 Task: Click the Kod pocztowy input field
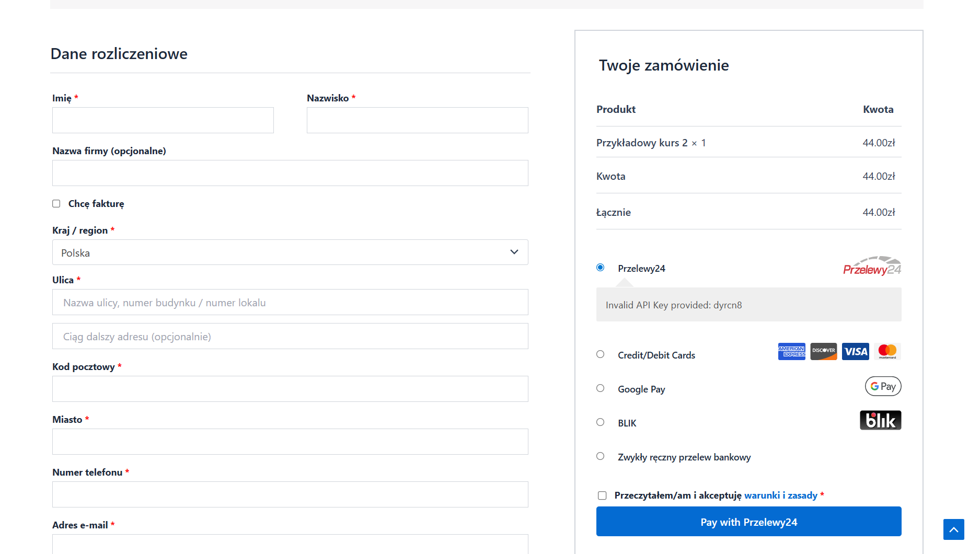coord(290,389)
